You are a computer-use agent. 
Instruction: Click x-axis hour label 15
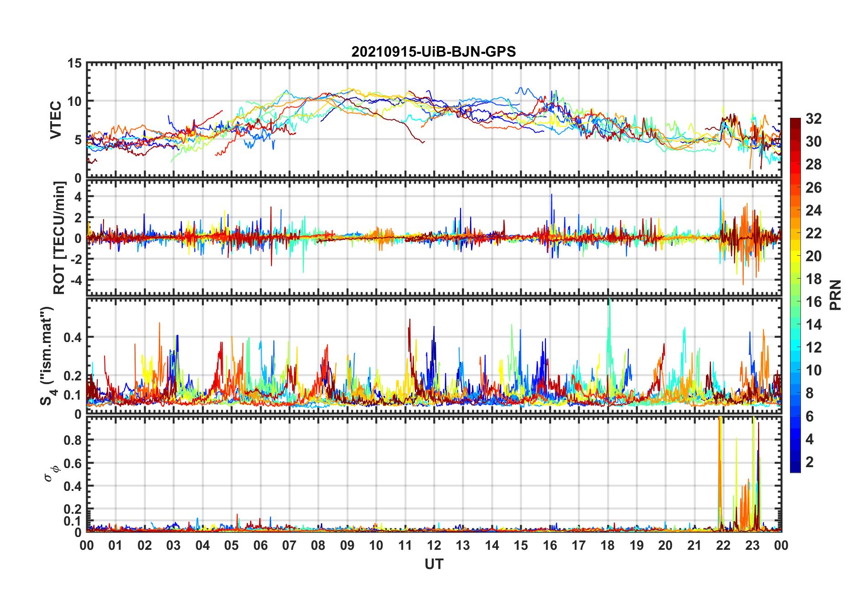tap(521, 545)
